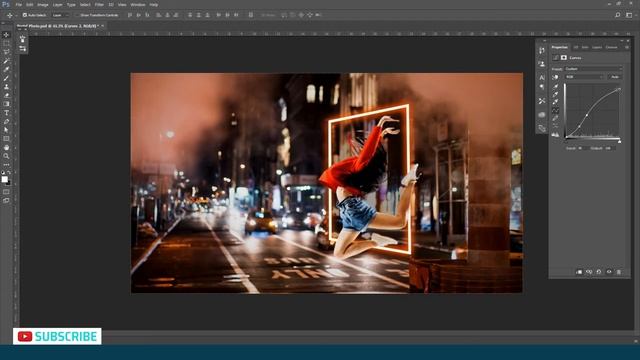Click the background color swatch
The image size is (640, 360).
click(8, 182)
